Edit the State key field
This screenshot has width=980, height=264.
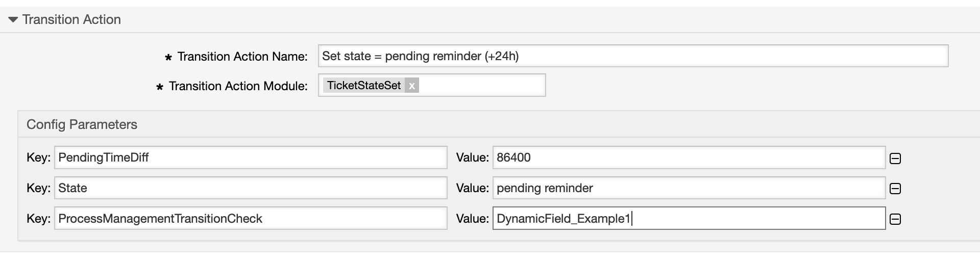(x=250, y=188)
